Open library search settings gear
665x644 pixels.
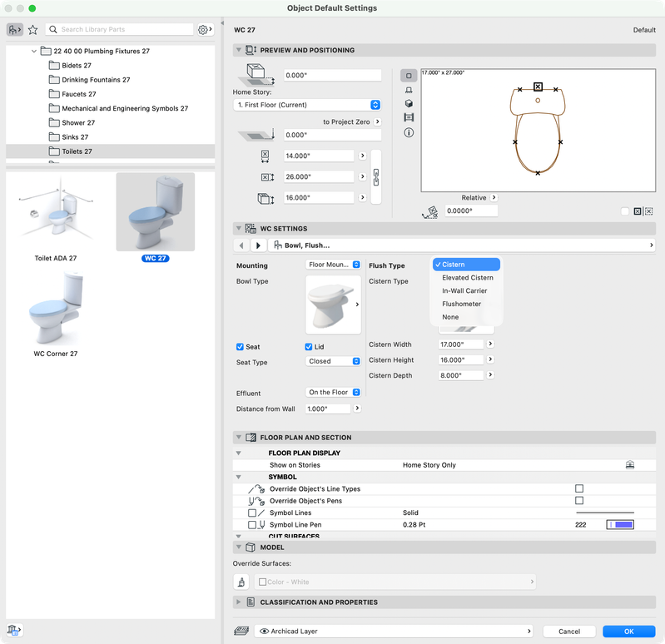206,30
